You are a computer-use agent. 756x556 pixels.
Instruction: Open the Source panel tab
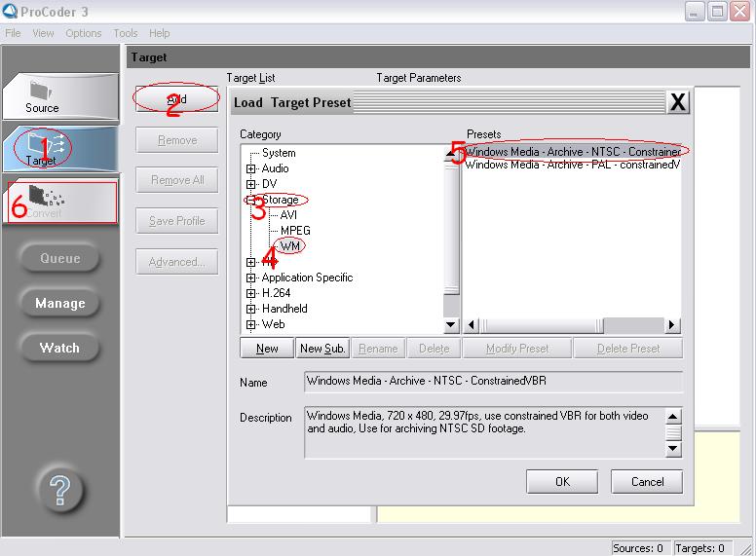pyautogui.click(x=60, y=96)
